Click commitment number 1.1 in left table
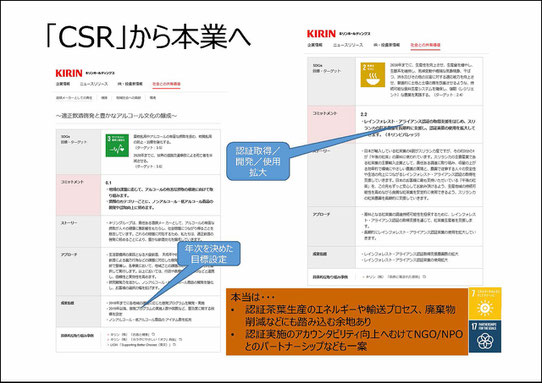 click(x=109, y=183)
